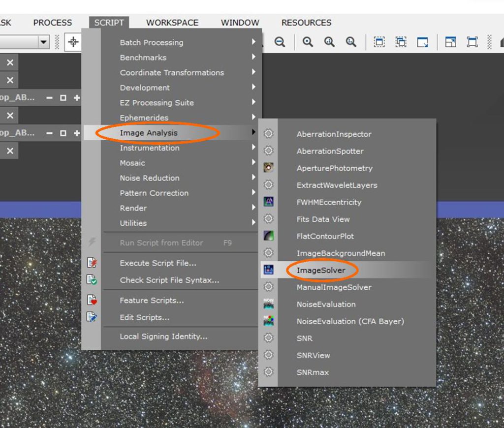Click the Execute Script File icon
Image resolution: width=504 pixels, height=428 pixels.
tap(92, 263)
